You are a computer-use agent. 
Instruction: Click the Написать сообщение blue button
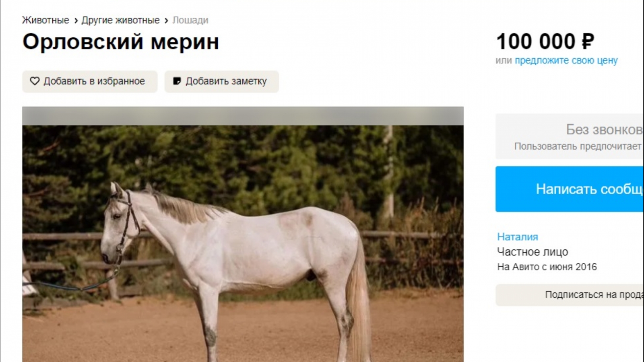coord(570,189)
